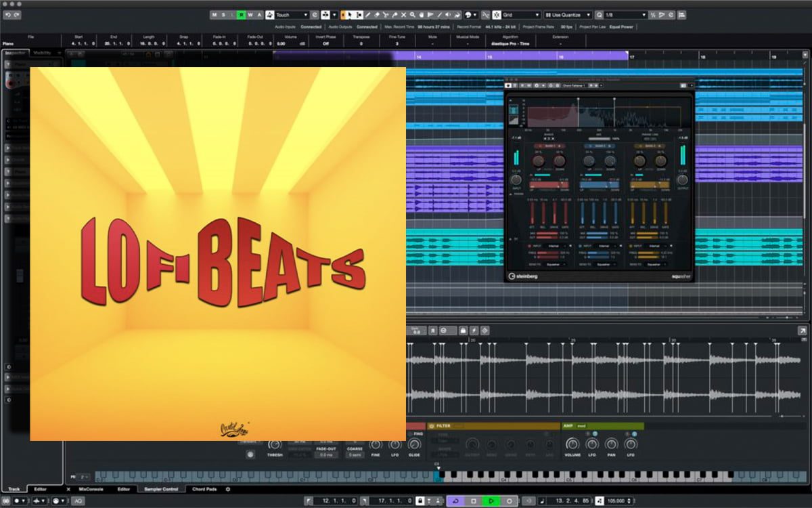Toggle the global Solo (S) state button
The image size is (812, 508).
(x=223, y=15)
